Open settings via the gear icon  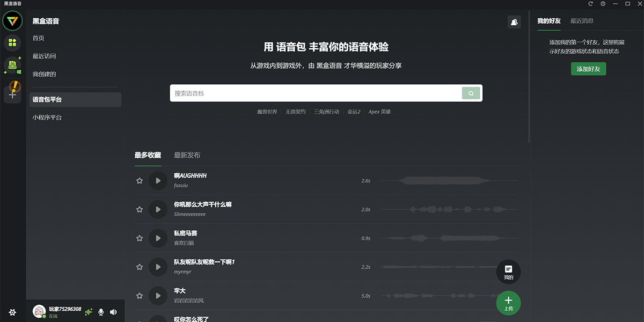point(12,312)
